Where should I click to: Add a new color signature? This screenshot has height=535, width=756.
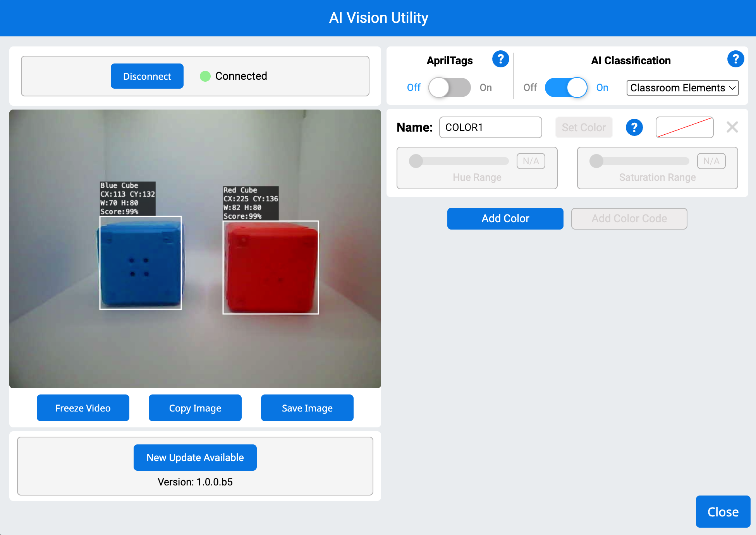(505, 218)
